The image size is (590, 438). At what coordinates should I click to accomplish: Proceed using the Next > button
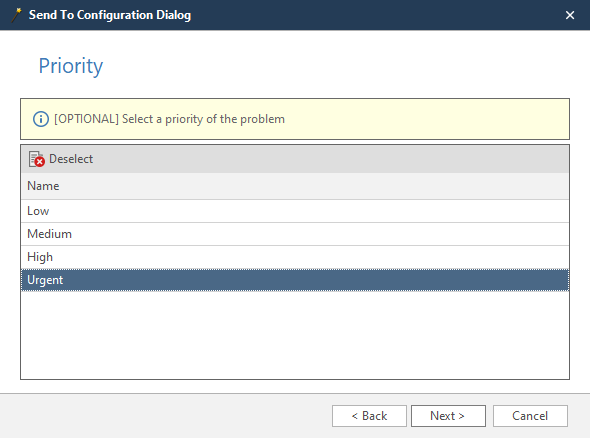(448, 416)
